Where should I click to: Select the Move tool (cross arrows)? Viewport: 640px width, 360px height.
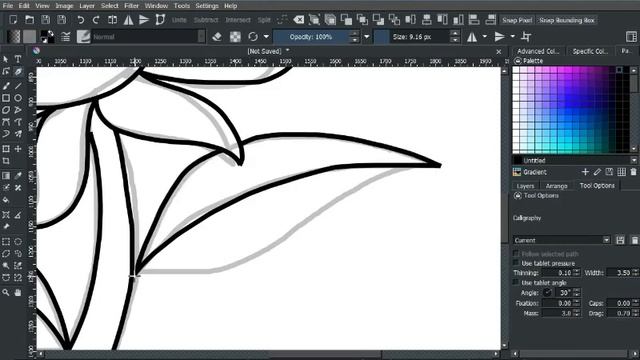click(18, 149)
